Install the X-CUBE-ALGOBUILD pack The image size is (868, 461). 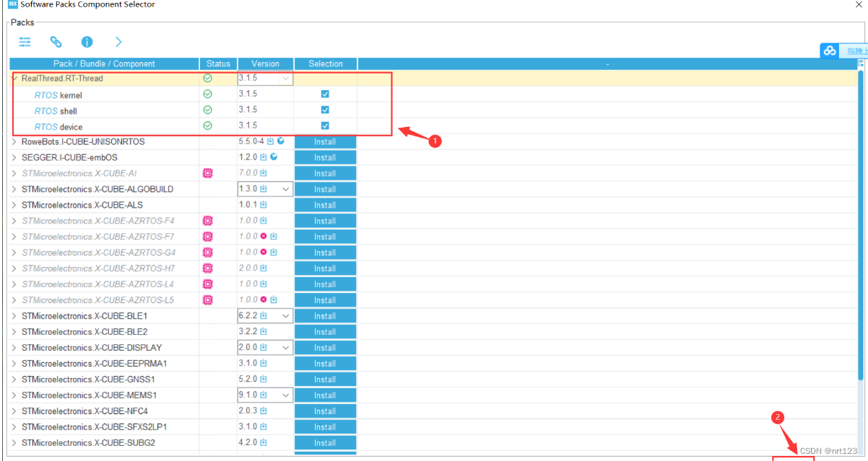pos(325,189)
